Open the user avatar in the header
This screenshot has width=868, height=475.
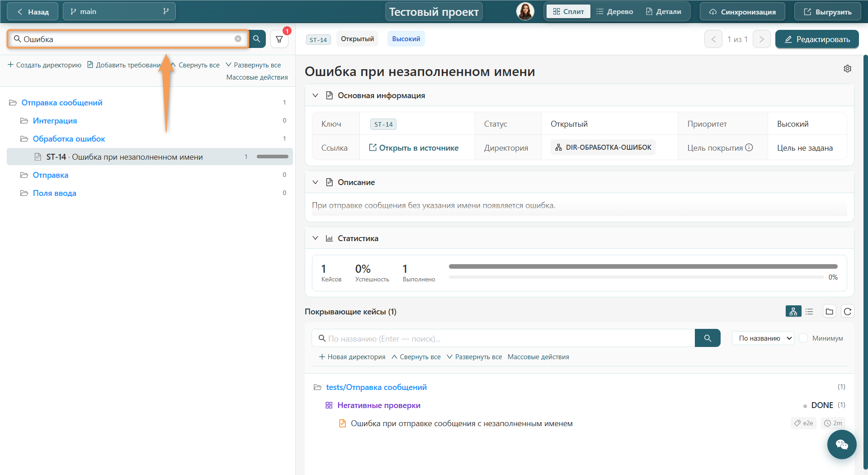point(525,11)
